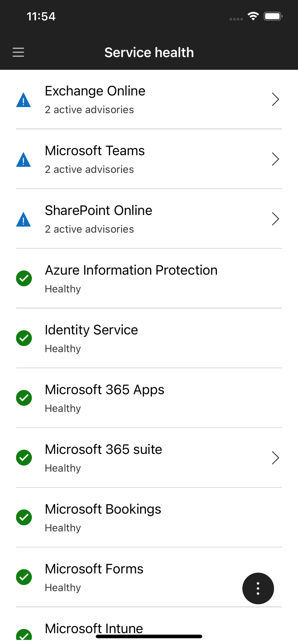
Task: Tap the Azure Information Protection healthy checkmark
Action: 24,278
